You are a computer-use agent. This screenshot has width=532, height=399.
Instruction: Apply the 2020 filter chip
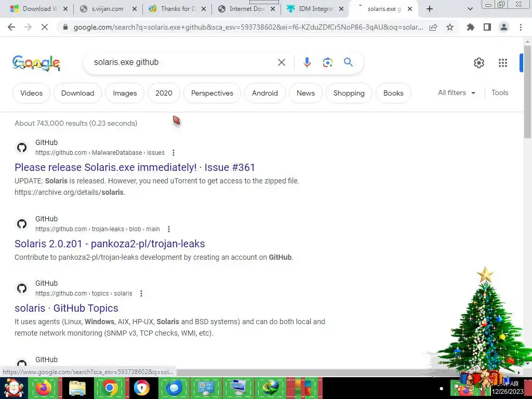point(164,93)
